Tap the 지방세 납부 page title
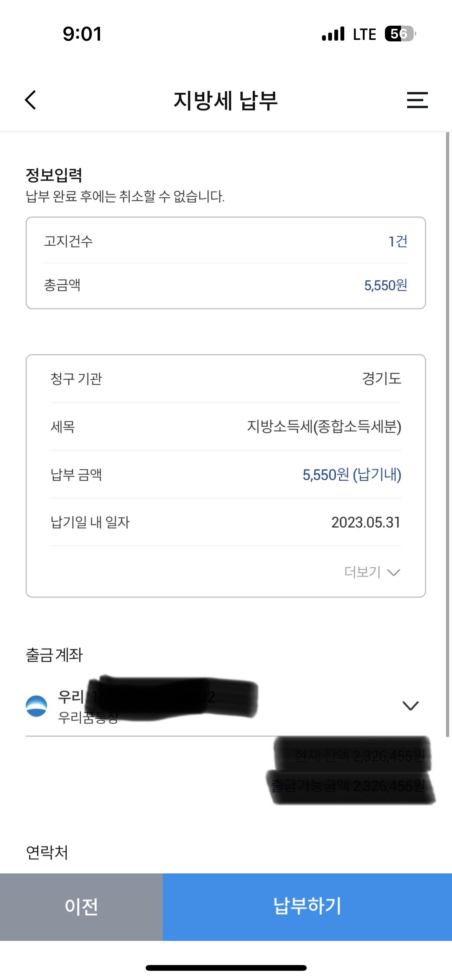Viewport: 452px width, 980px height. click(x=226, y=100)
